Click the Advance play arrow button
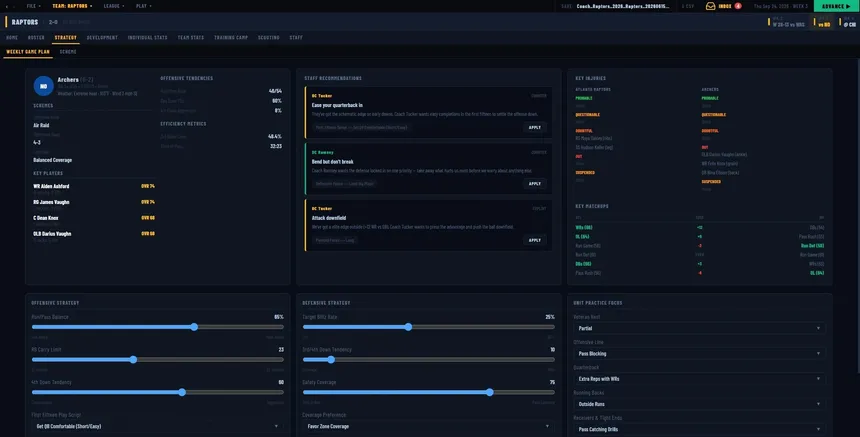This screenshot has height=437, width=860. (x=836, y=6)
